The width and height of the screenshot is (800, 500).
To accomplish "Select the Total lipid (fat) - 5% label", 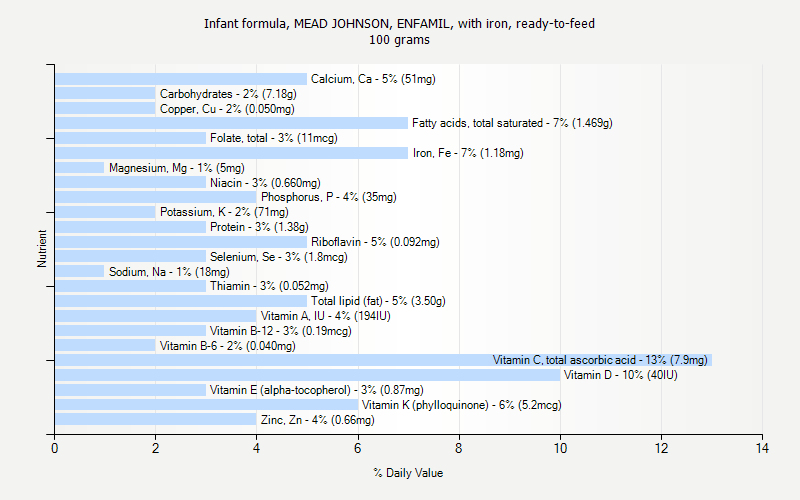I will click(x=378, y=301).
